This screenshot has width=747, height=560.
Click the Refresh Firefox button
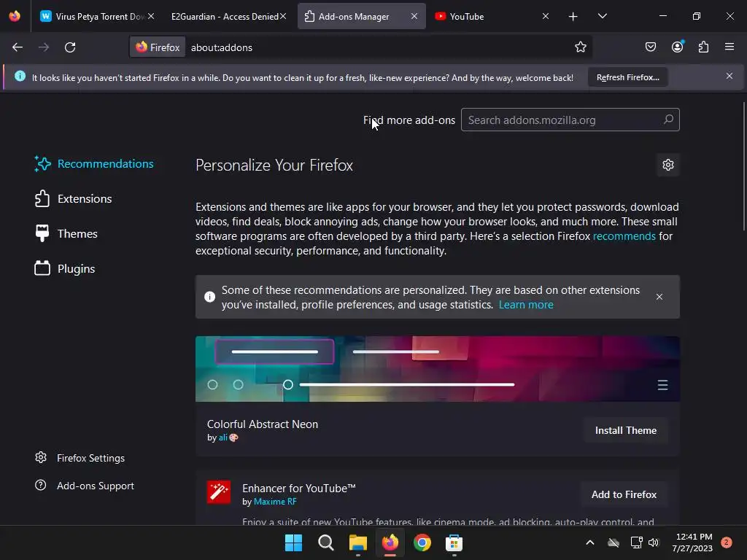(x=627, y=77)
